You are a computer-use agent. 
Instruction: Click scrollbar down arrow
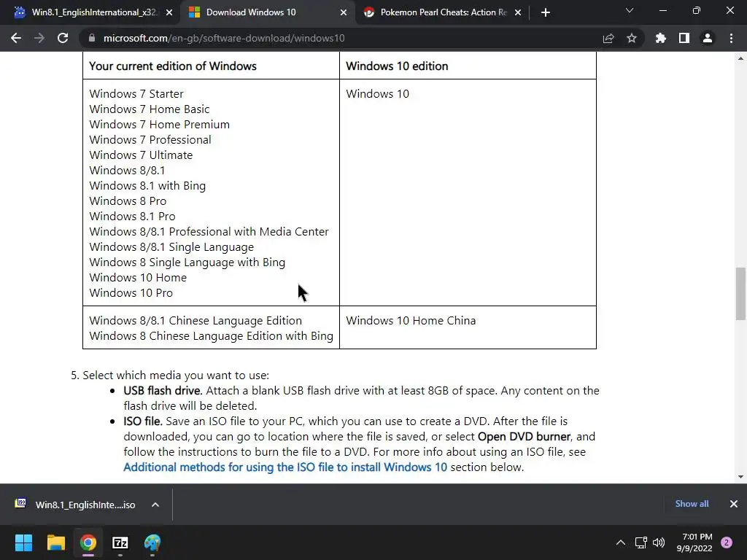coord(740,477)
